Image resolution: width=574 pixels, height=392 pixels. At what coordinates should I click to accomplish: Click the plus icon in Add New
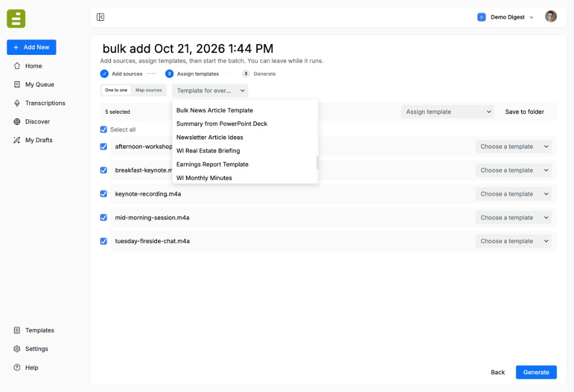(x=16, y=47)
